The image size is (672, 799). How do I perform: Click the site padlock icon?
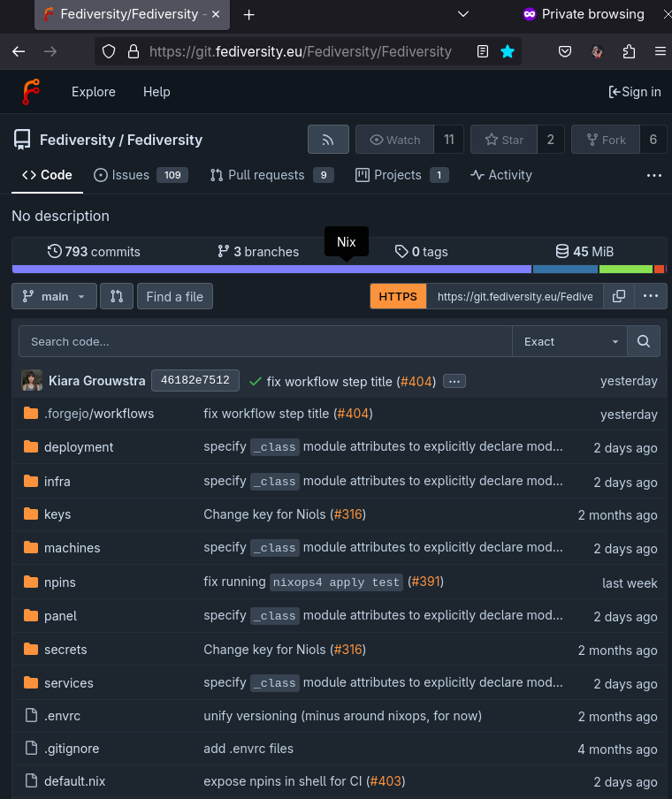click(134, 51)
